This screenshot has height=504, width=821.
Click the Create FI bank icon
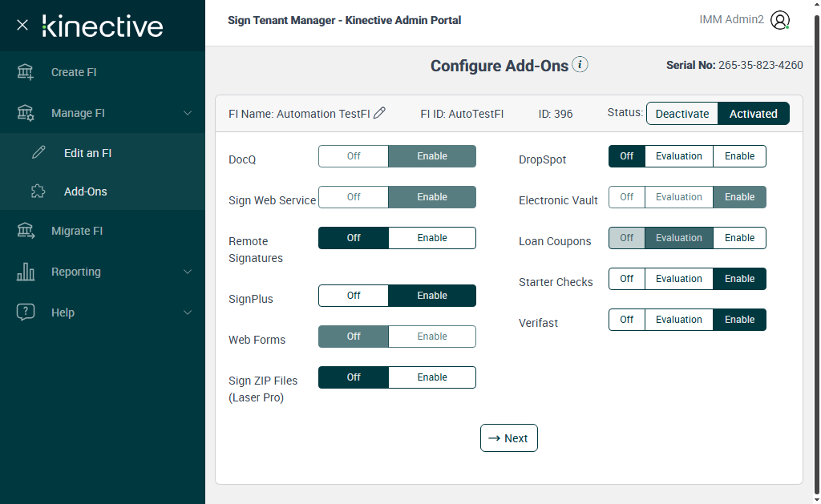click(25, 72)
